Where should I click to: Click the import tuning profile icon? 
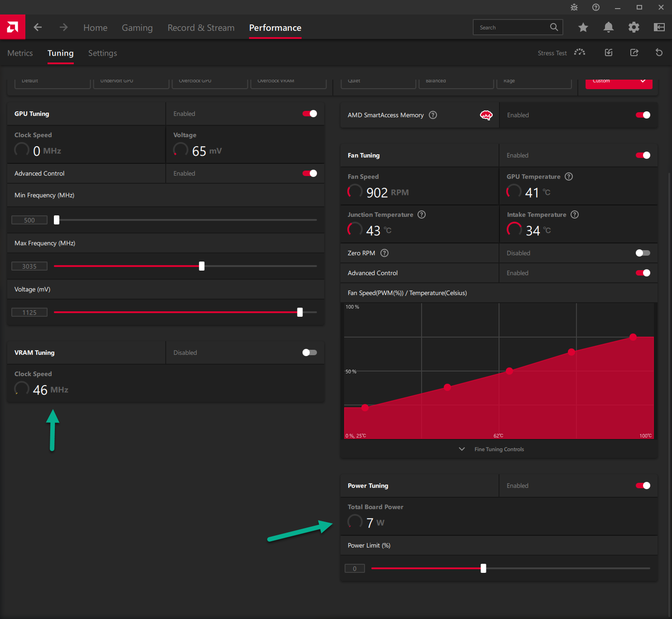609,52
